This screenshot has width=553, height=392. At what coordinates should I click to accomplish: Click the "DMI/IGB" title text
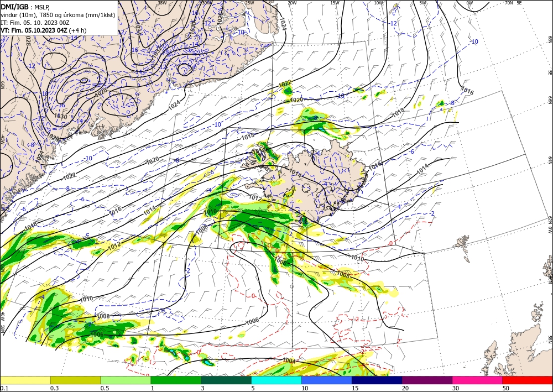point(15,6)
